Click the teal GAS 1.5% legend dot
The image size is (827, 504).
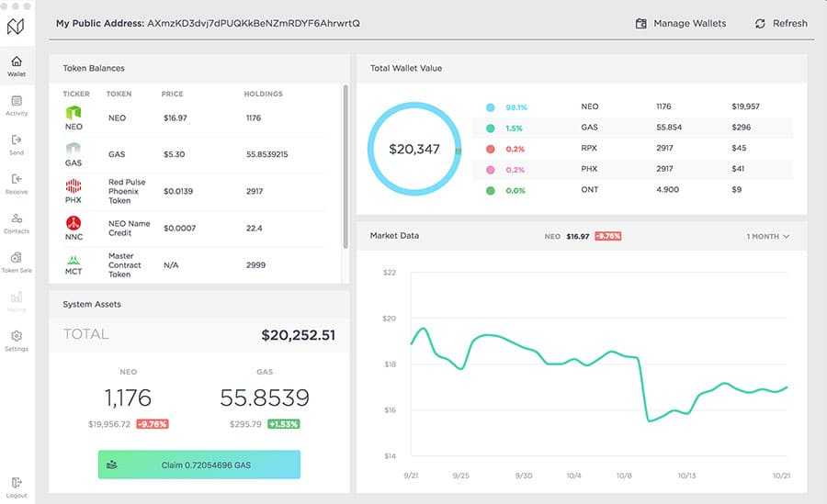point(490,129)
